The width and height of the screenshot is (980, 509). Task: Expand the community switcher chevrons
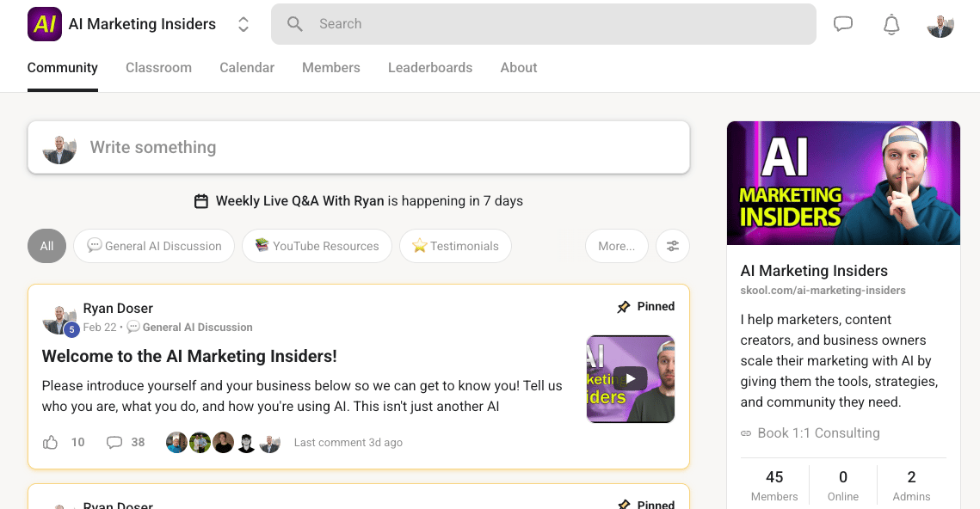tap(243, 24)
